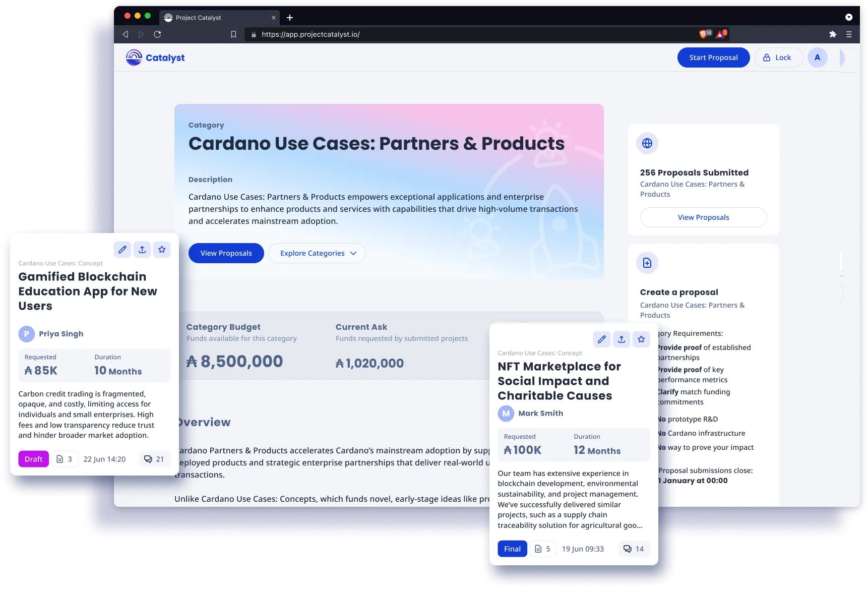868x589 pixels.
Task: Share the Gamified Blockchain proposal via upload icon
Action: point(142,249)
